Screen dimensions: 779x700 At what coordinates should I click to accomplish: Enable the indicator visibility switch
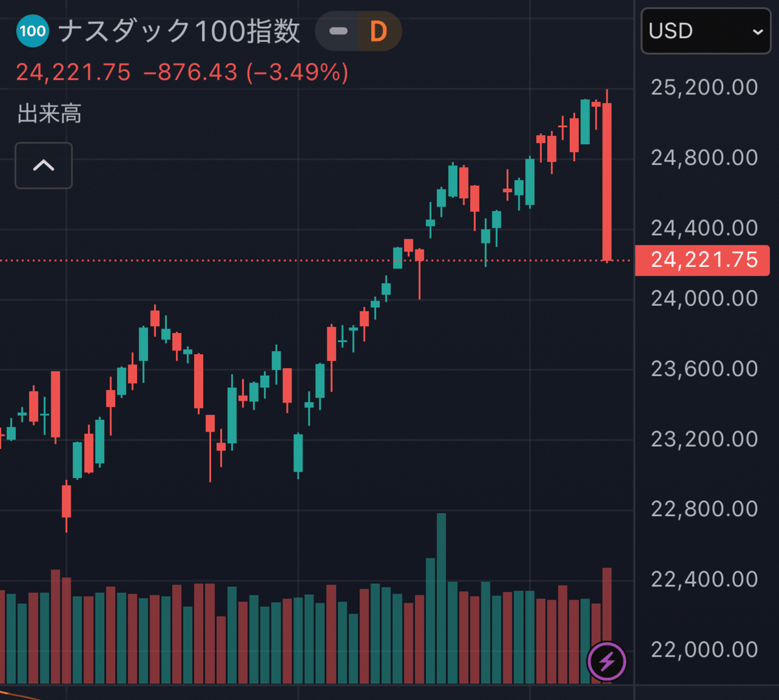(339, 31)
